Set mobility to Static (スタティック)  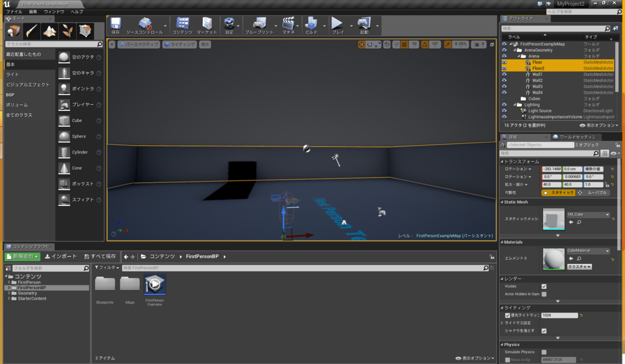tap(558, 193)
